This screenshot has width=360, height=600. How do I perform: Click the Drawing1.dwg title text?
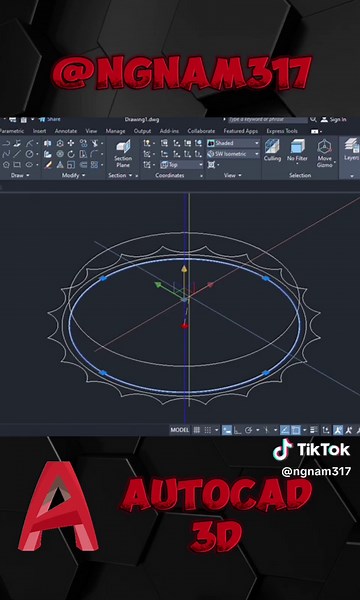click(142, 119)
